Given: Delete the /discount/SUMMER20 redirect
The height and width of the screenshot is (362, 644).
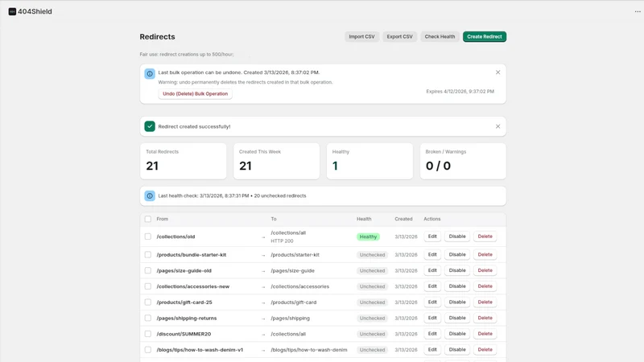Looking at the screenshot, I should coord(485,334).
